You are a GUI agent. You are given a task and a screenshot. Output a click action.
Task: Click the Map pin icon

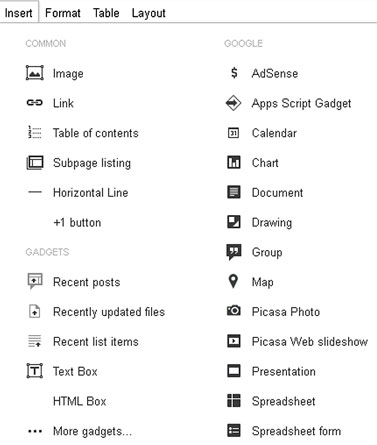coord(233,281)
